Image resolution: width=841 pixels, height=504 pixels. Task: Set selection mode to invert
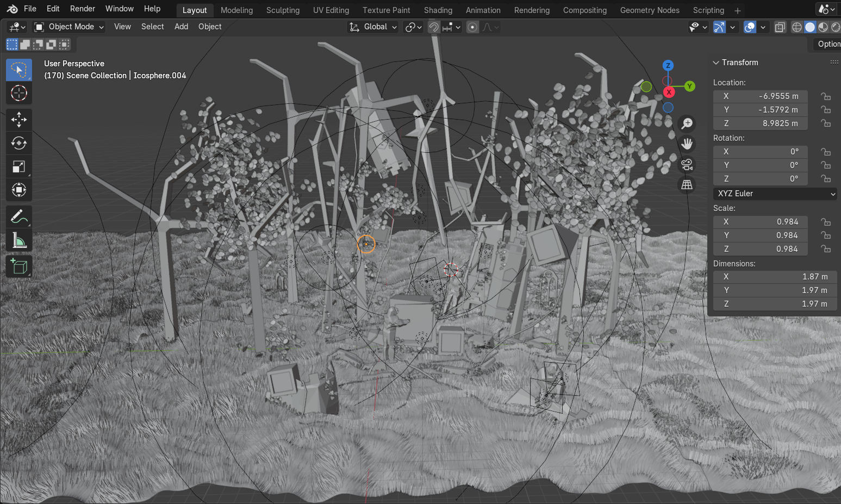(x=51, y=45)
